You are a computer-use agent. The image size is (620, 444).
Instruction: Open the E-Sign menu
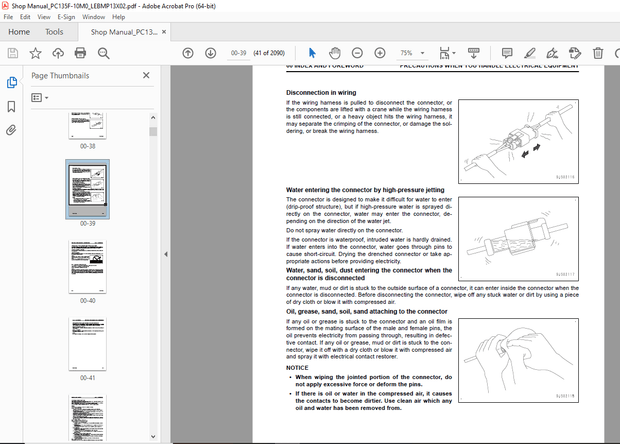66,17
